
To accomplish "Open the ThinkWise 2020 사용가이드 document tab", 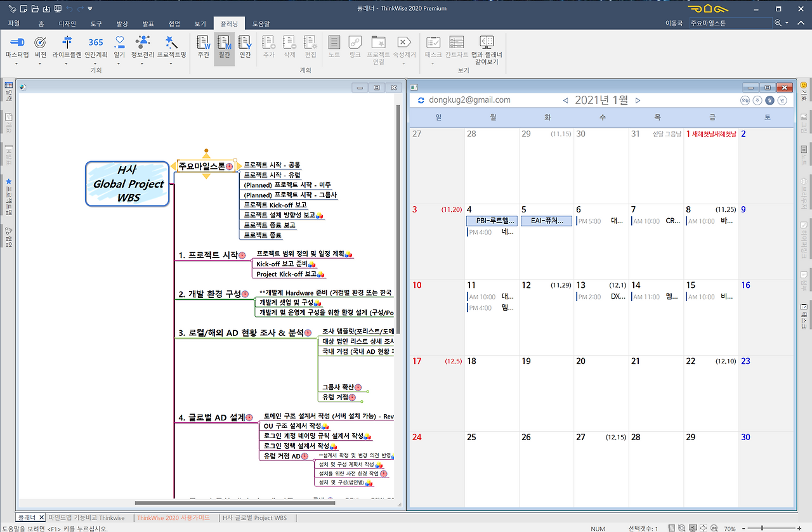I will (173, 518).
